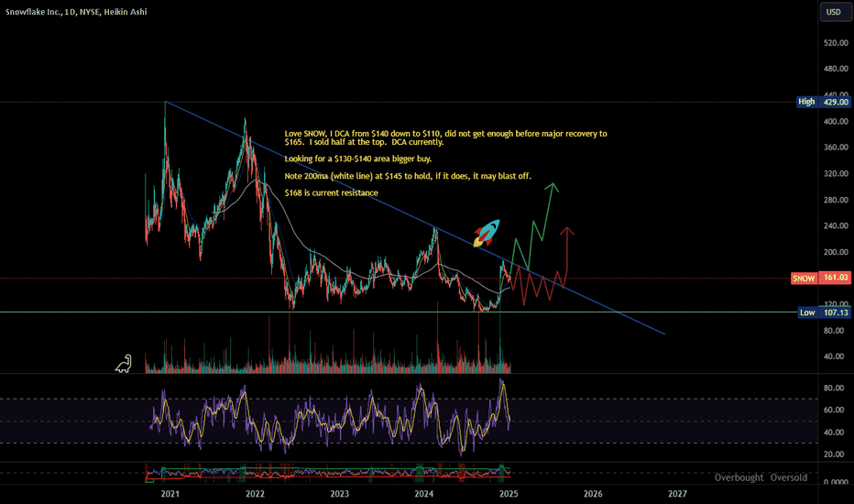Click the 200.00 price scale value
Screen dimensions: 854x504
[836, 252]
